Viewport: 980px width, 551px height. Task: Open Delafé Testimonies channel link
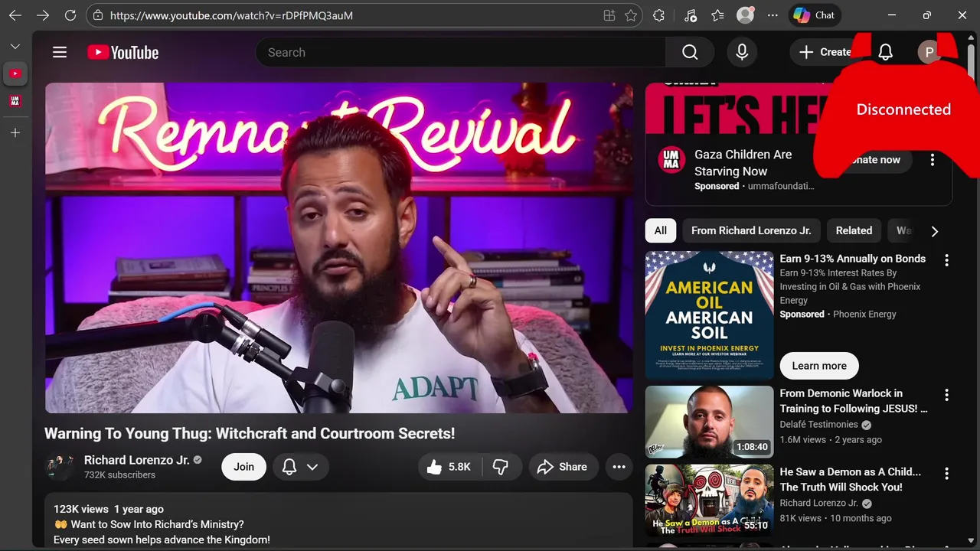pos(818,425)
